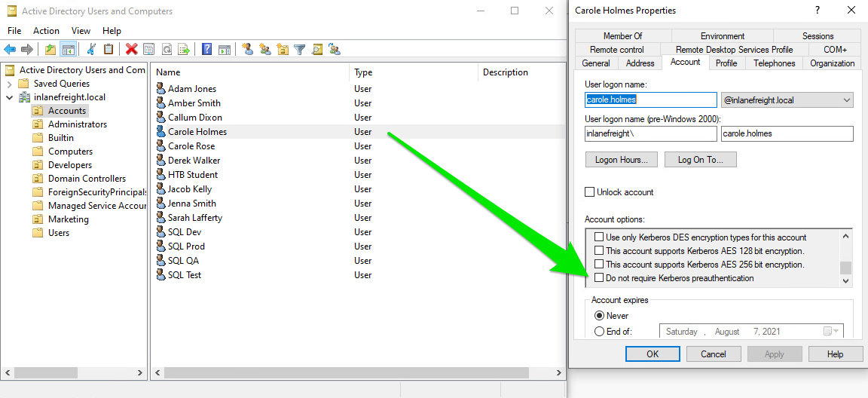
Task: Select the End of expiry radio button
Action: click(x=599, y=331)
